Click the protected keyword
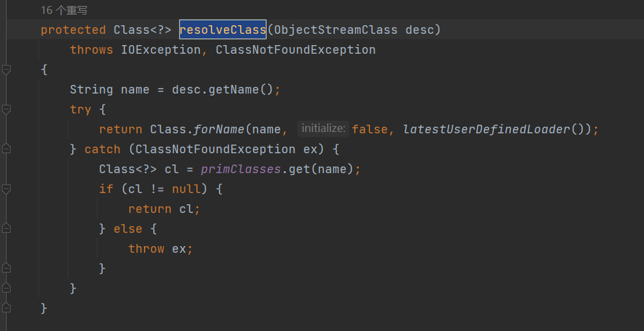The height and width of the screenshot is (331, 644). pyautogui.click(x=73, y=30)
